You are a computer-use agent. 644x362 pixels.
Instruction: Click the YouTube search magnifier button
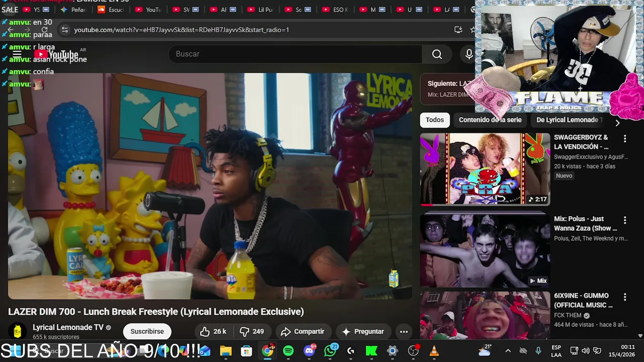click(x=437, y=54)
